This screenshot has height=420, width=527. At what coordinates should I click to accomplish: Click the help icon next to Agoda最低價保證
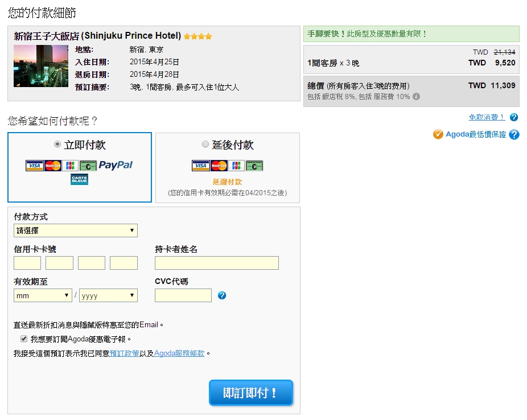[514, 135]
